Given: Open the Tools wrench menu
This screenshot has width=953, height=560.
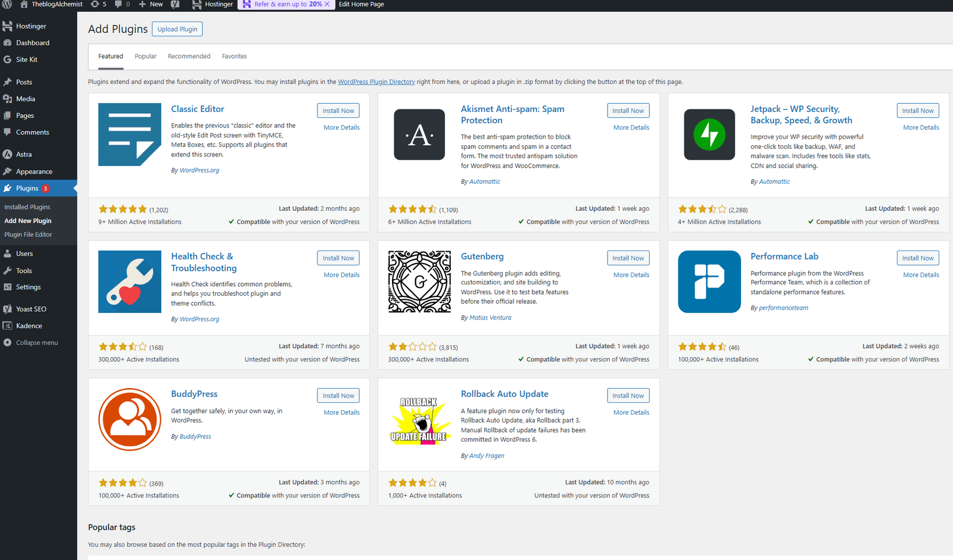Looking at the screenshot, I should (24, 271).
